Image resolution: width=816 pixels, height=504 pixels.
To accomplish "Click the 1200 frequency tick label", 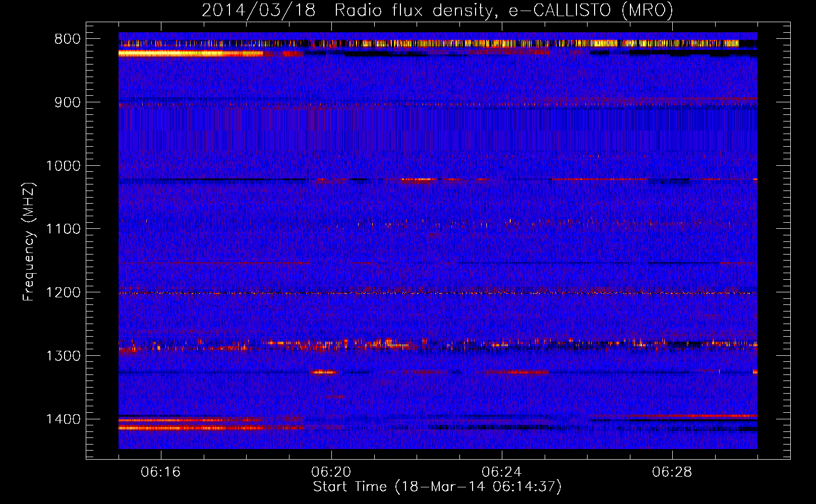I will (64, 293).
